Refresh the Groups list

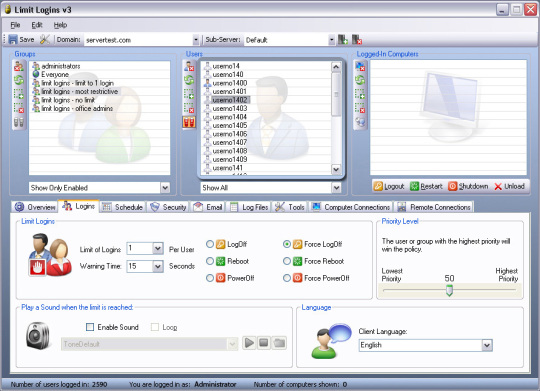point(19,80)
